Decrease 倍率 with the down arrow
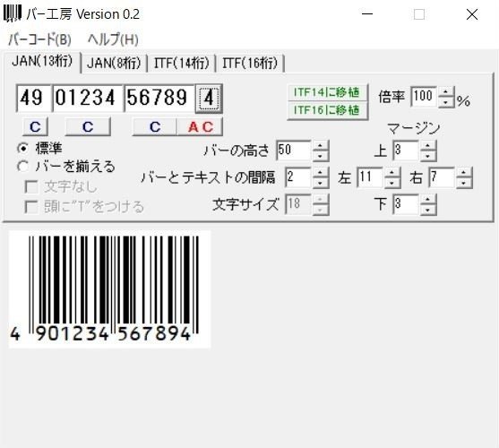This screenshot has width=499, height=448. [446, 102]
